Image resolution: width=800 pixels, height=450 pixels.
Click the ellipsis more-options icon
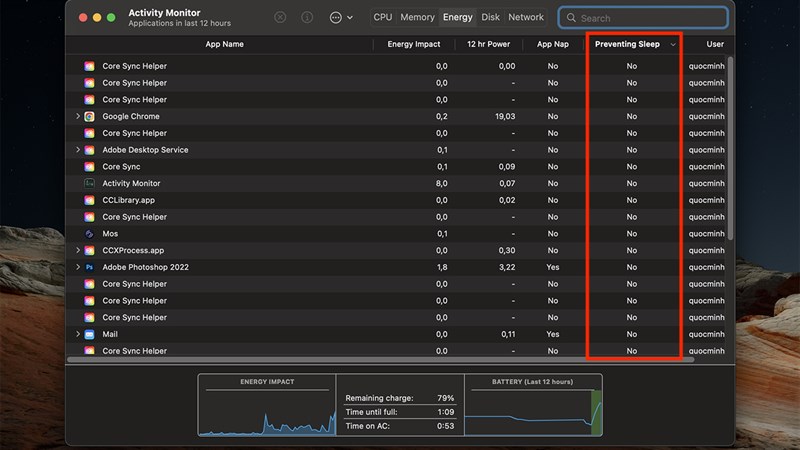[335, 18]
